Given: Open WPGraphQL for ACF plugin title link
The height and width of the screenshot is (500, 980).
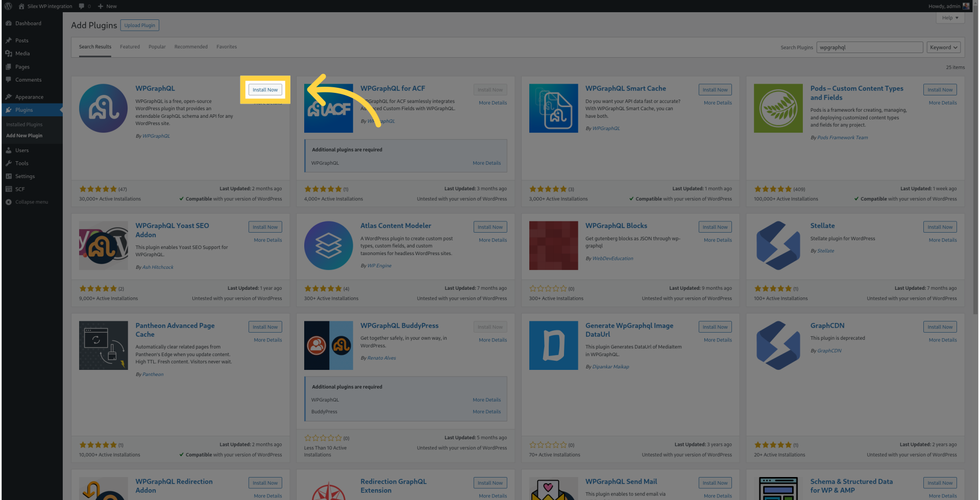Looking at the screenshot, I should pyautogui.click(x=393, y=88).
